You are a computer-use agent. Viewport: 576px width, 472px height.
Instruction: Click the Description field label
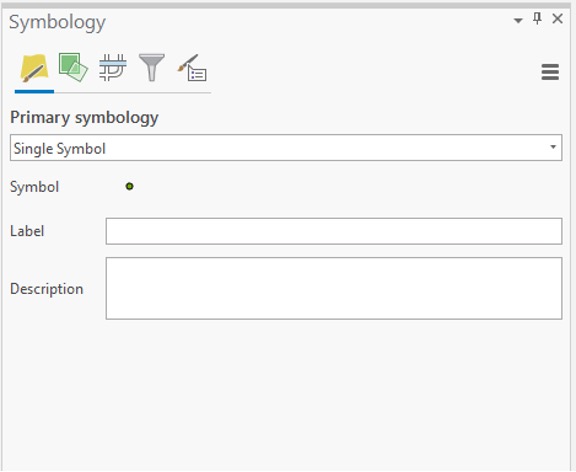(47, 289)
